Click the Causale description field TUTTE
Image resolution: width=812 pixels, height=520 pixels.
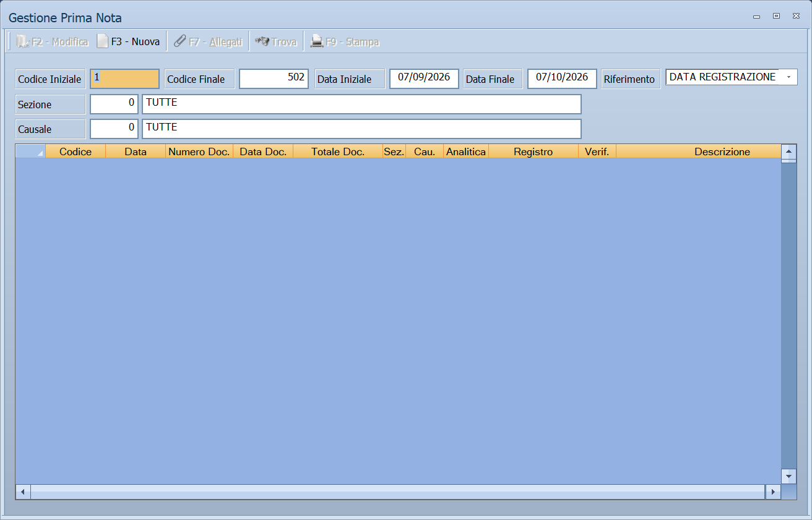(361, 129)
